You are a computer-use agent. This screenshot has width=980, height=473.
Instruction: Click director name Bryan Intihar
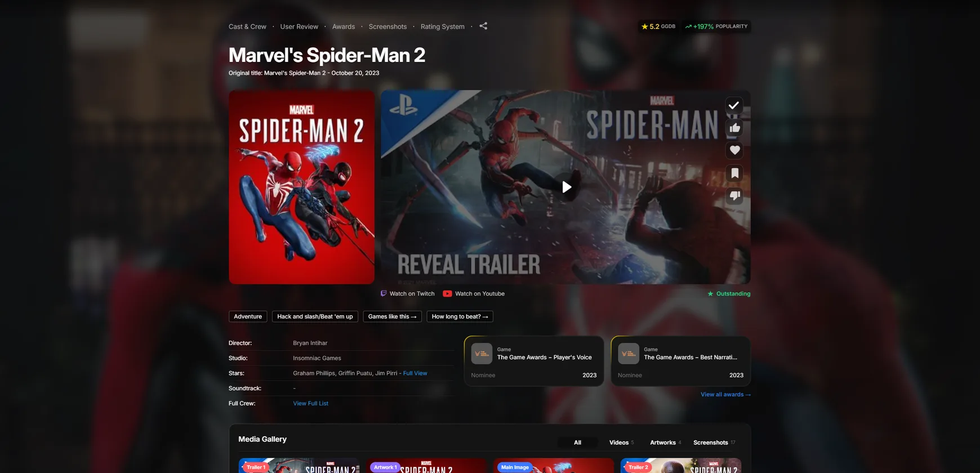[x=310, y=343]
